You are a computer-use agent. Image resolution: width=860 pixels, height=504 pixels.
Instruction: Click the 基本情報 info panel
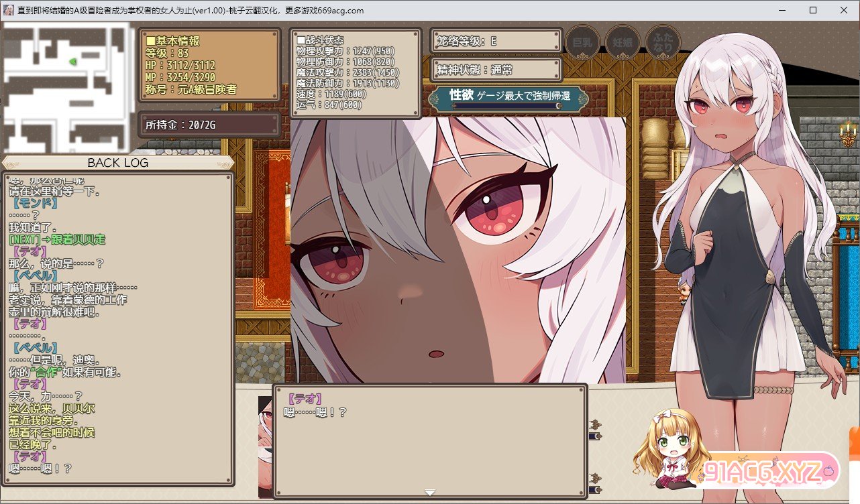click(x=209, y=65)
